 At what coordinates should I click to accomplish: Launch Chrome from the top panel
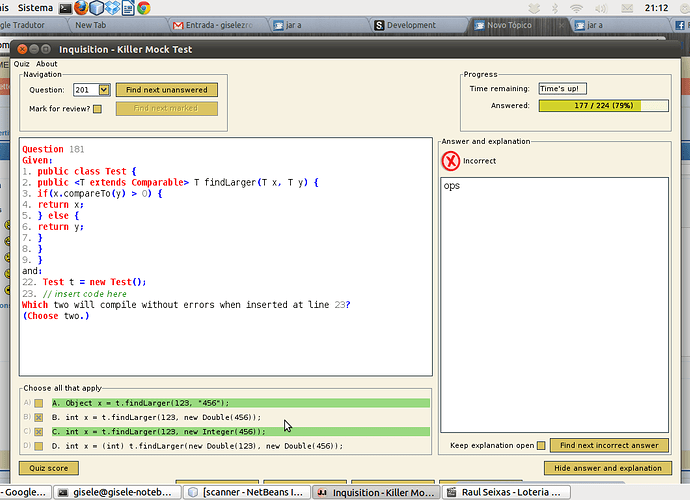point(143,7)
